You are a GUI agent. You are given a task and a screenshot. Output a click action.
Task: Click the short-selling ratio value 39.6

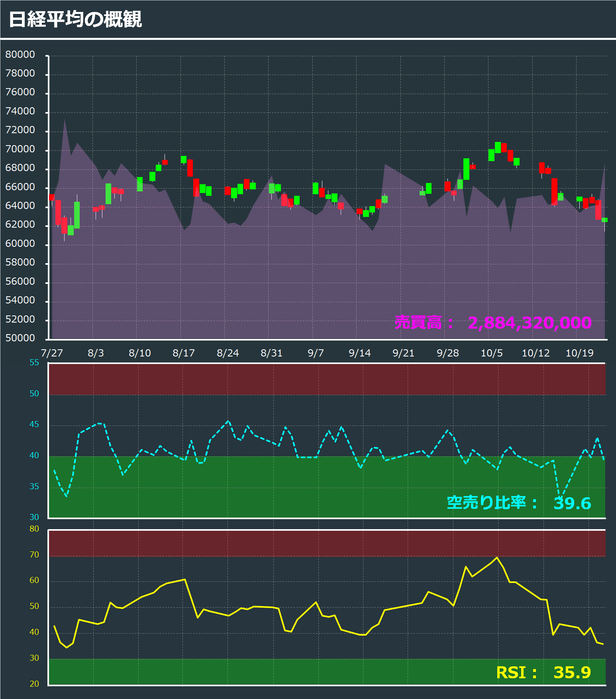coord(572,503)
